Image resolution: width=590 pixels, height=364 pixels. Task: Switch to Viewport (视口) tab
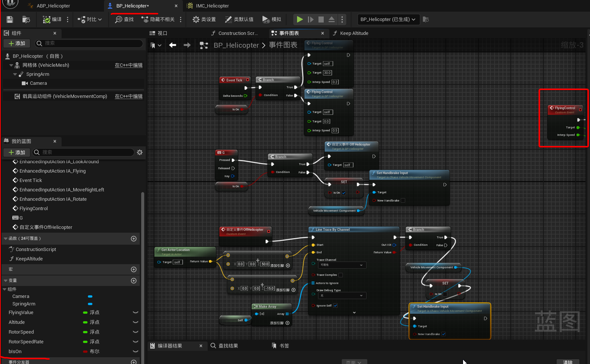(x=158, y=33)
